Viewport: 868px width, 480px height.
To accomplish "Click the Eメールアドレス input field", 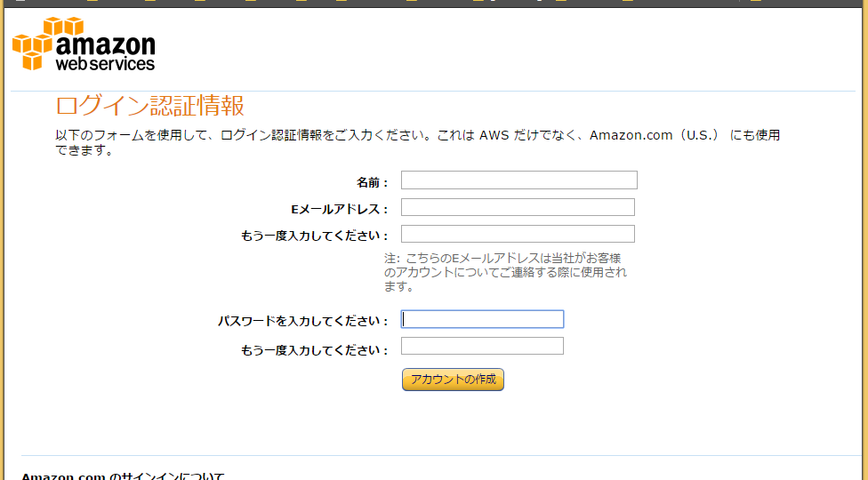I will pyautogui.click(x=518, y=207).
